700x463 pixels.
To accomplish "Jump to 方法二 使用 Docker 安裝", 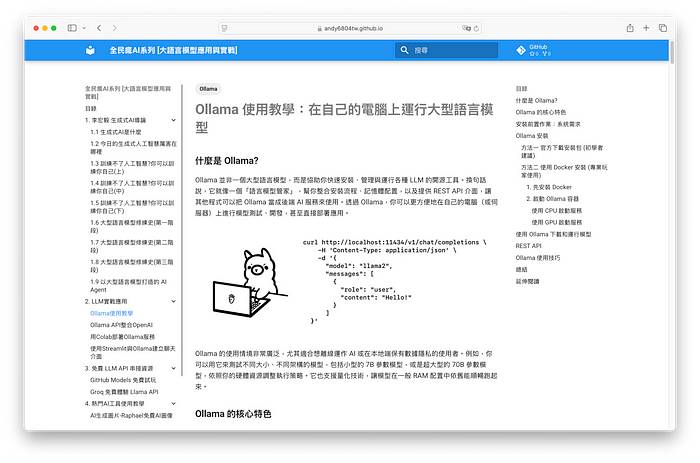I will tap(564, 171).
